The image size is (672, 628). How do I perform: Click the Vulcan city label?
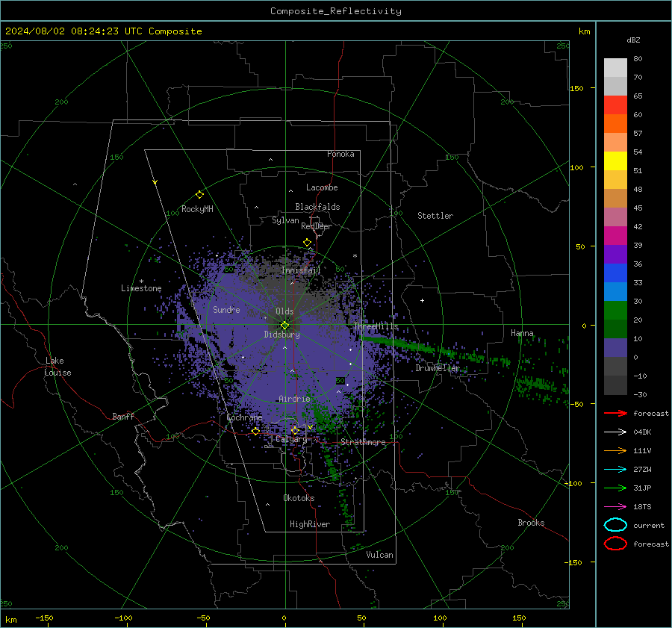coord(380,555)
